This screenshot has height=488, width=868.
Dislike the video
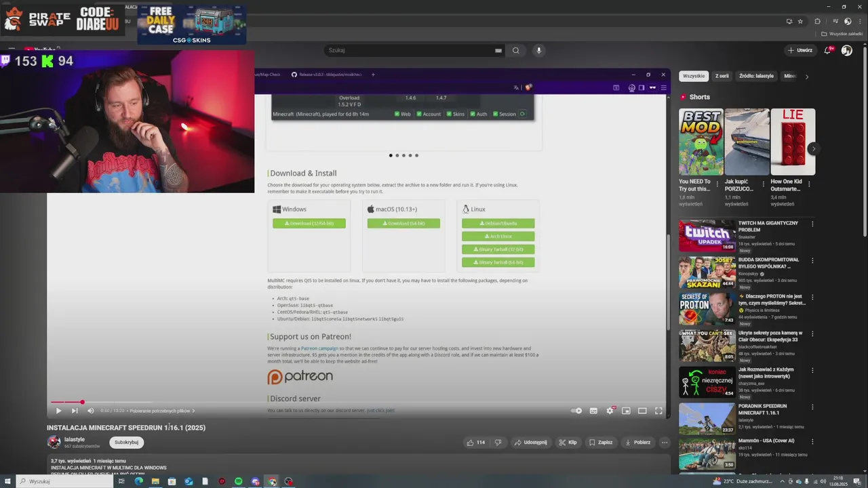498,443
